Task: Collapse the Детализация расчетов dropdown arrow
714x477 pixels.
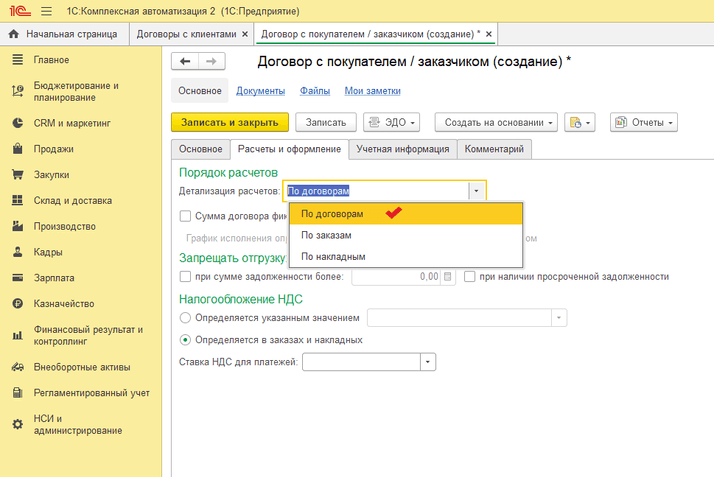Action: (477, 190)
